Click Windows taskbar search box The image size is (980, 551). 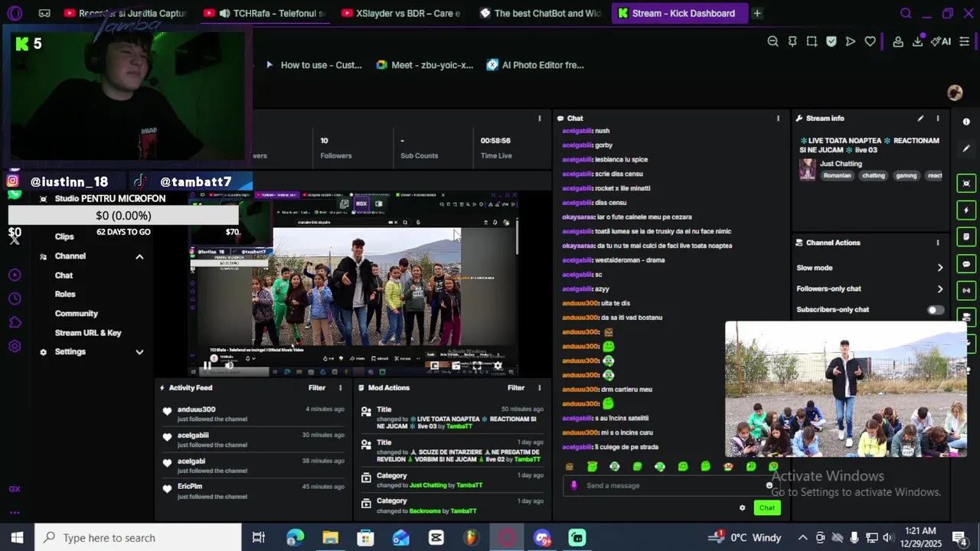click(138, 538)
